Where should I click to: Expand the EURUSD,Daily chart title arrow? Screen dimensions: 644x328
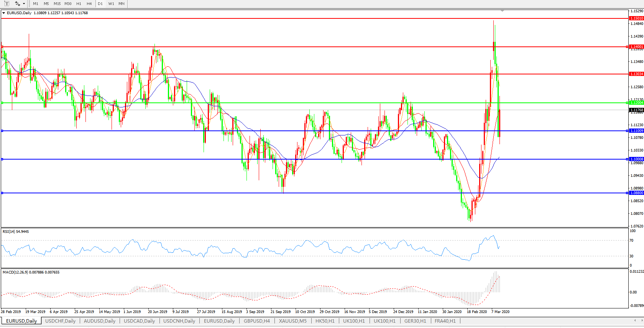click(x=4, y=13)
